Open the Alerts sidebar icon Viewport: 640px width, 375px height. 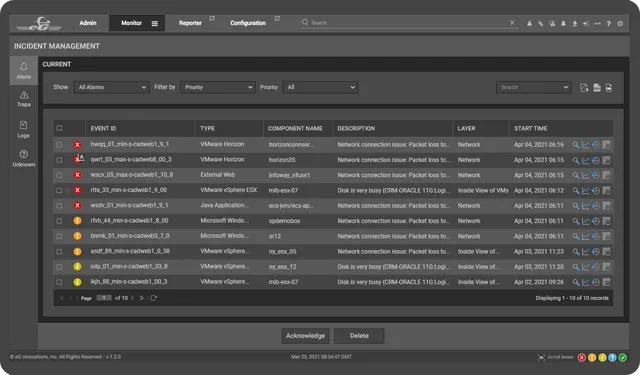coord(24,70)
